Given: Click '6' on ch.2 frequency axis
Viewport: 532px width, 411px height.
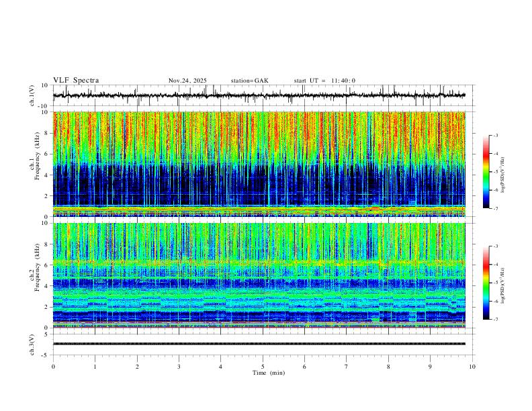Looking at the screenshot, I should pos(46,265).
